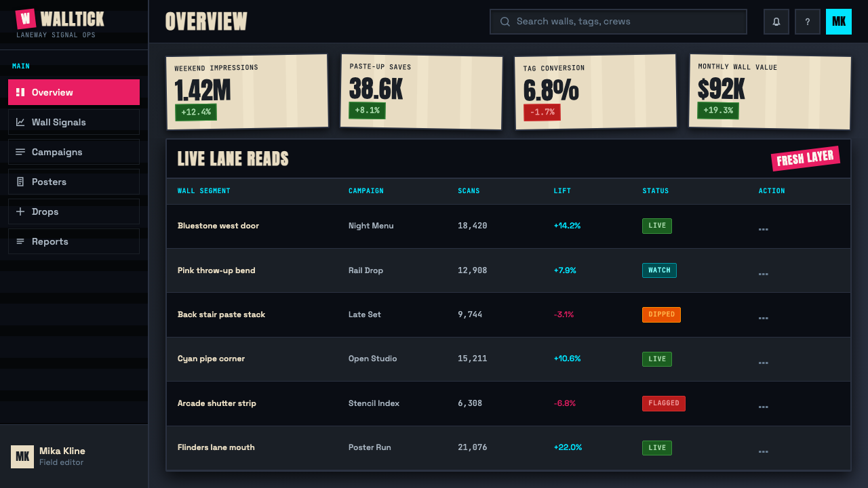Open actions menu for Bluestone west door
This screenshot has width=868, height=488.
click(x=764, y=229)
